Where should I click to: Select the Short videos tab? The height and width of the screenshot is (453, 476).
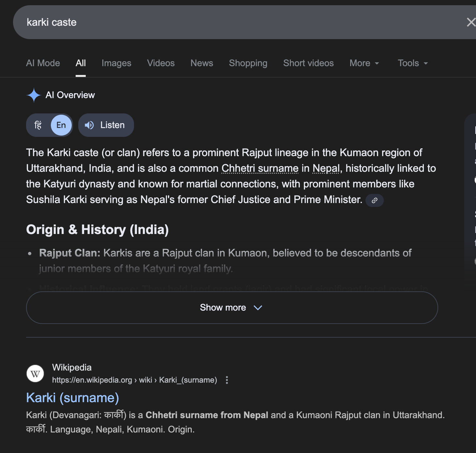pos(308,63)
